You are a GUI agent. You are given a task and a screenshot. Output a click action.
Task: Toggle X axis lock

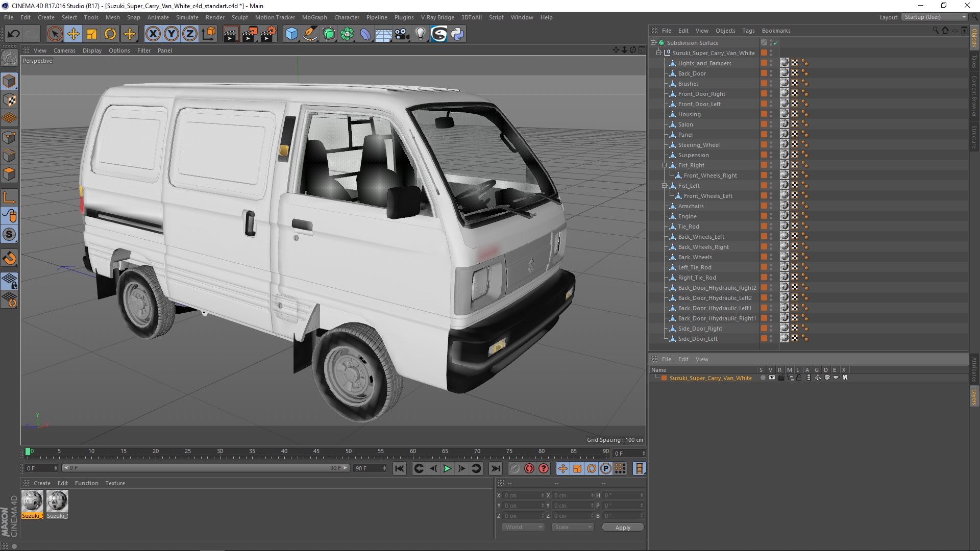click(153, 34)
